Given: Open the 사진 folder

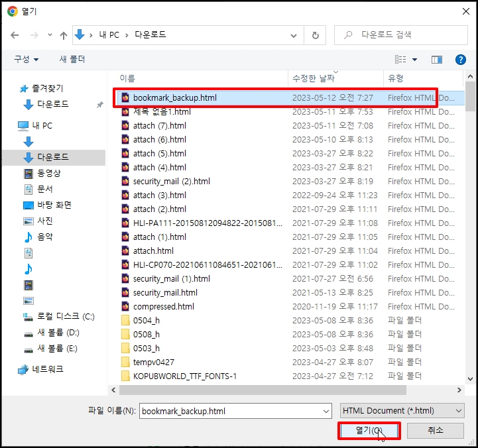Looking at the screenshot, I should coord(38,221).
